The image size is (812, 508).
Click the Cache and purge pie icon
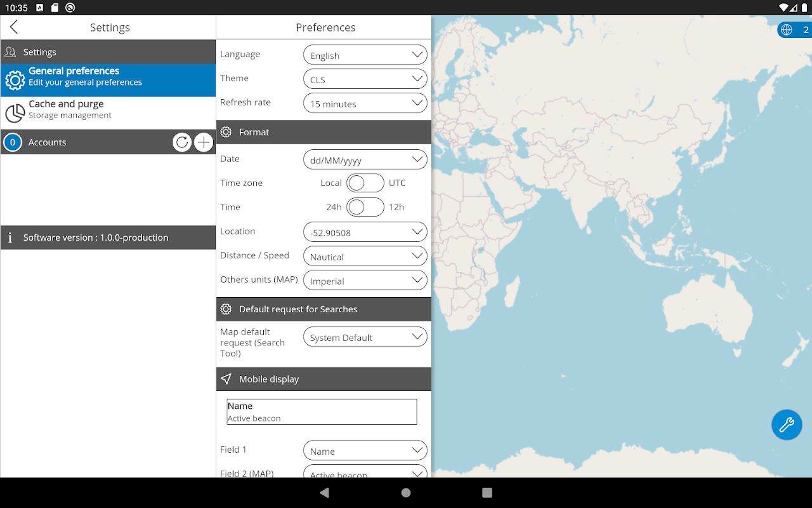[15, 113]
